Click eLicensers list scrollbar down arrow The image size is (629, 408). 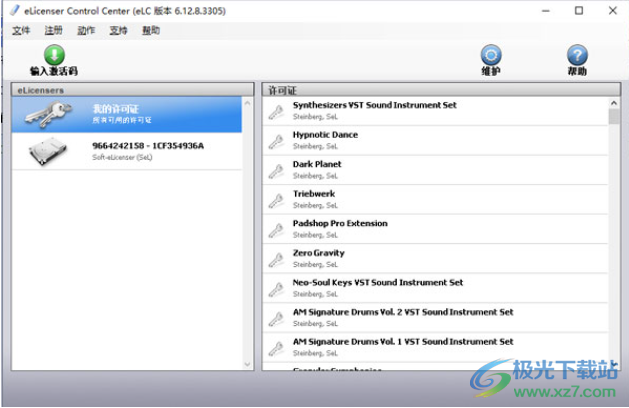(248, 364)
